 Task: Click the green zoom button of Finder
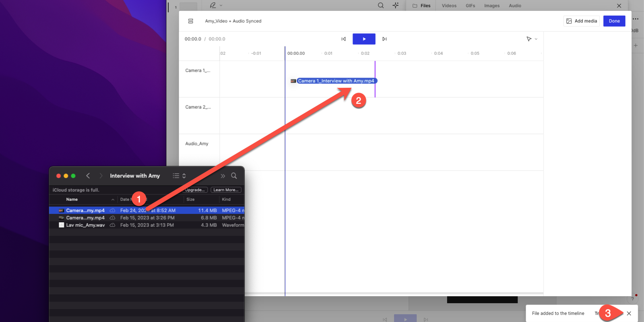coord(73,176)
